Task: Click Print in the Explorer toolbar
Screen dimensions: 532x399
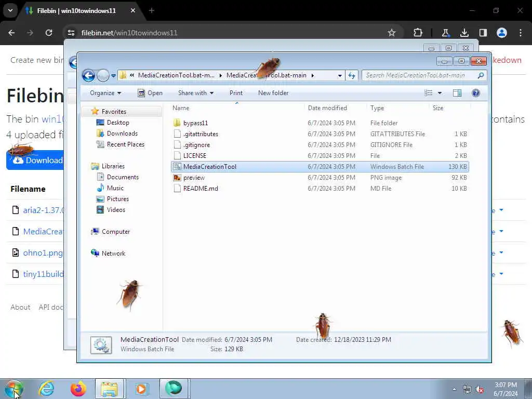Action: [236, 93]
